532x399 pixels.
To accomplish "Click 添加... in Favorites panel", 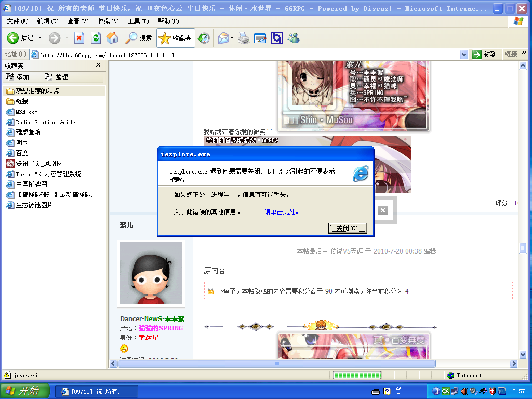I will [21, 77].
